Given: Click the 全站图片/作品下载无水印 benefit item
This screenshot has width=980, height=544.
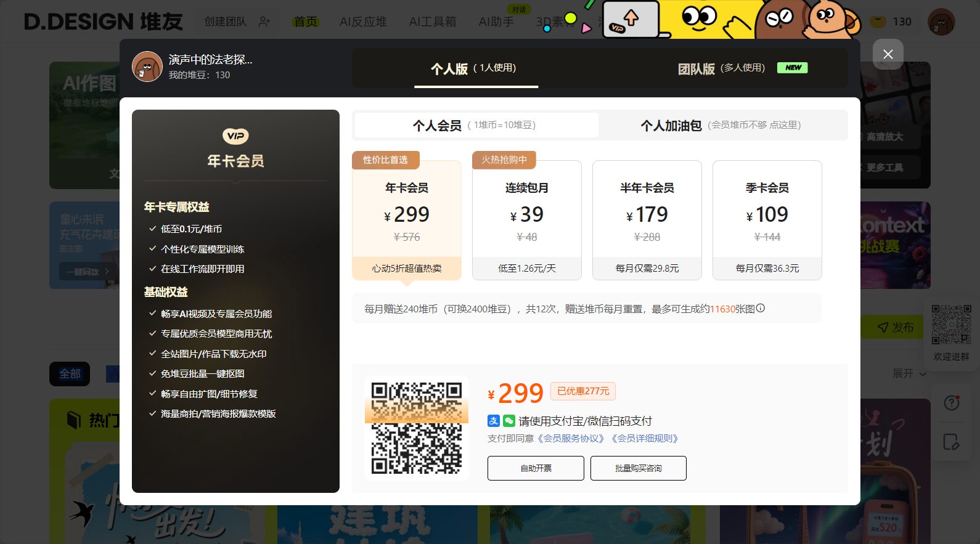Looking at the screenshot, I should pyautogui.click(x=213, y=354).
